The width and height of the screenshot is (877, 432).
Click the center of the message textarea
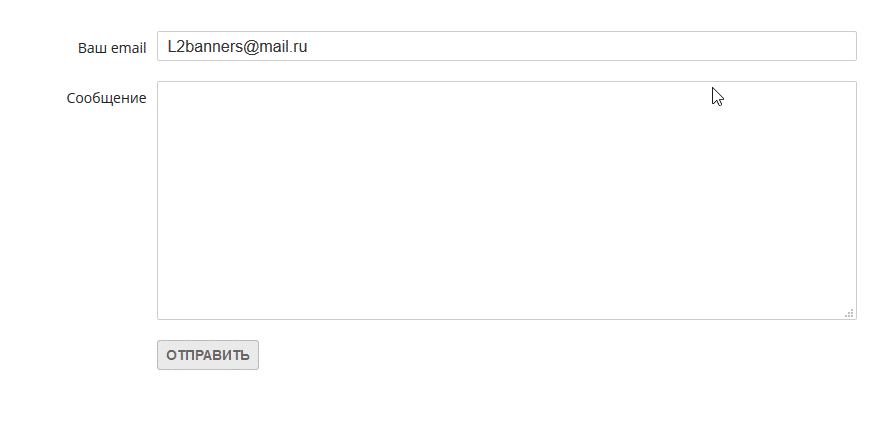click(x=507, y=200)
